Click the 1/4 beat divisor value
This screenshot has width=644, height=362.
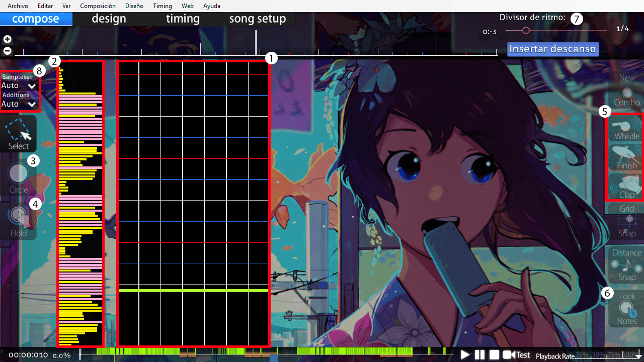click(622, 29)
